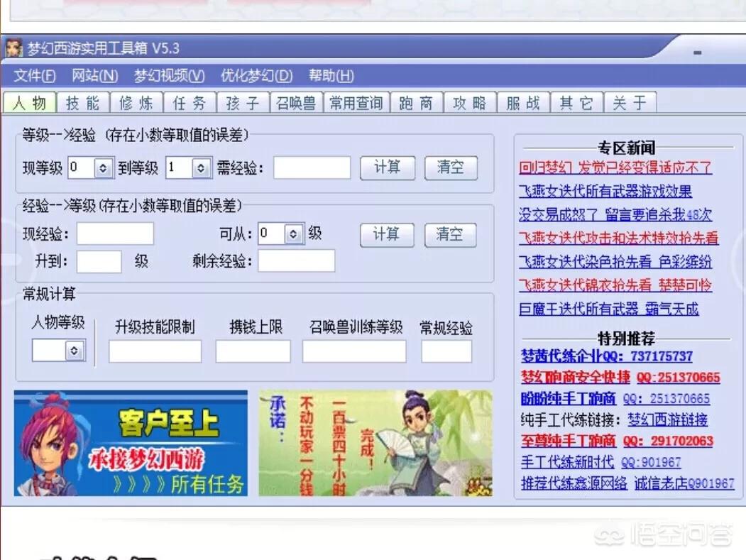Viewport: 746px width, 560px height.
Task: Click the 召唤兽训练等级 field
Action: (354, 351)
